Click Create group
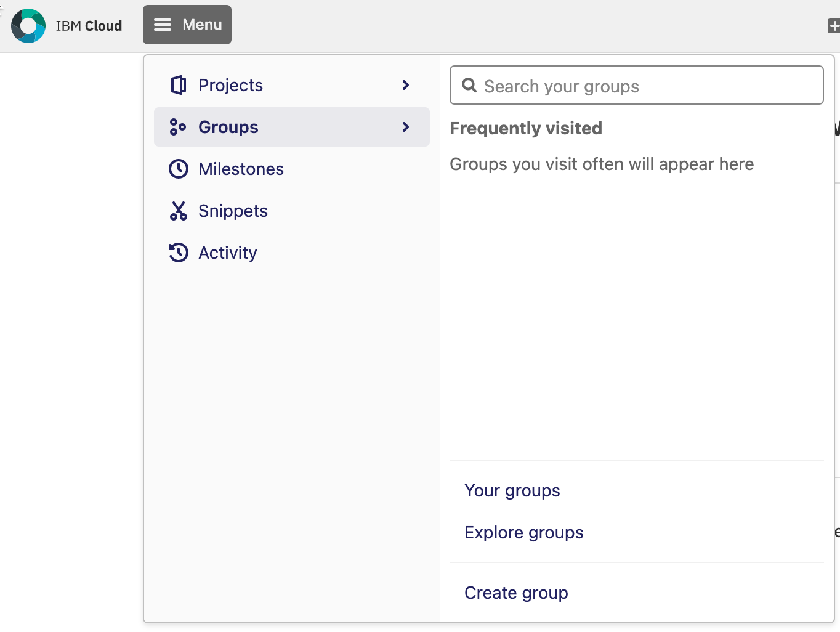Image resolution: width=840 pixels, height=632 pixels. pos(516,592)
